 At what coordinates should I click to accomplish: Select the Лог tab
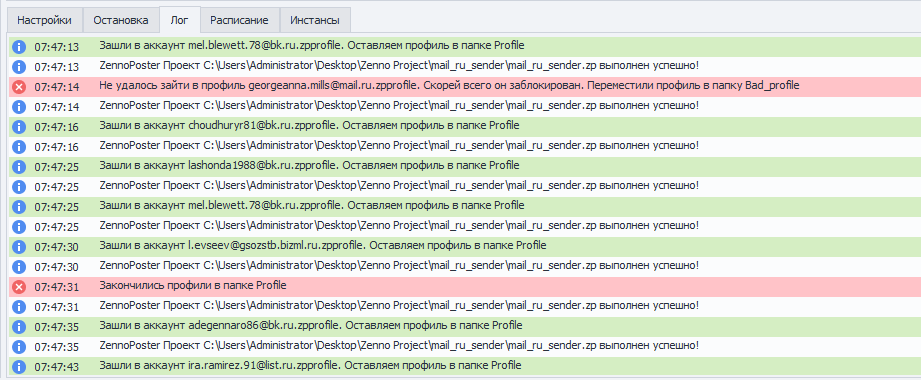click(180, 20)
